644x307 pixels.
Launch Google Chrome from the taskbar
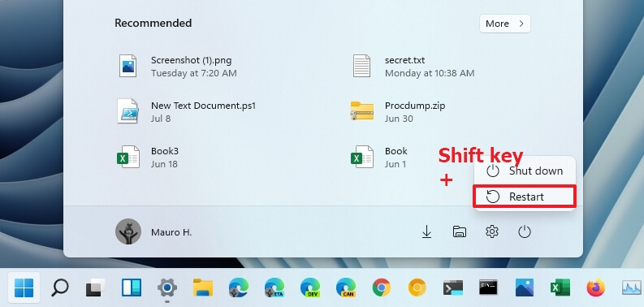(382, 288)
